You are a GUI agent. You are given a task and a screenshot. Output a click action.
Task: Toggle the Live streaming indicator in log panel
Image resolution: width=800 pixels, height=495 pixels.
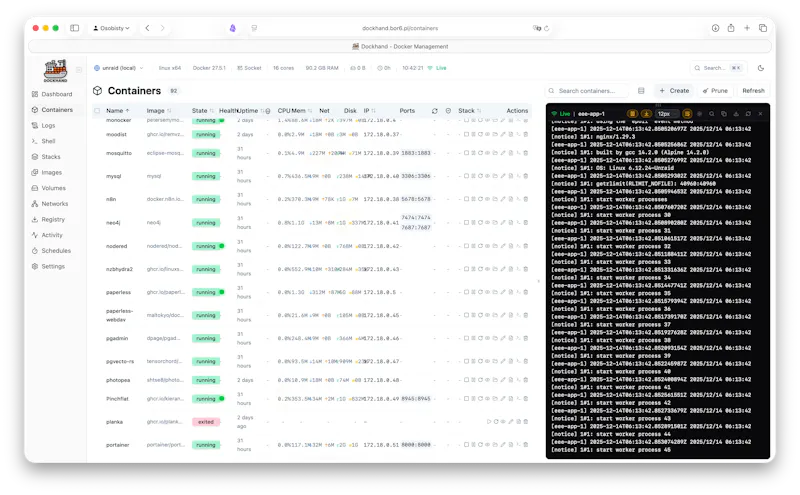pos(560,114)
